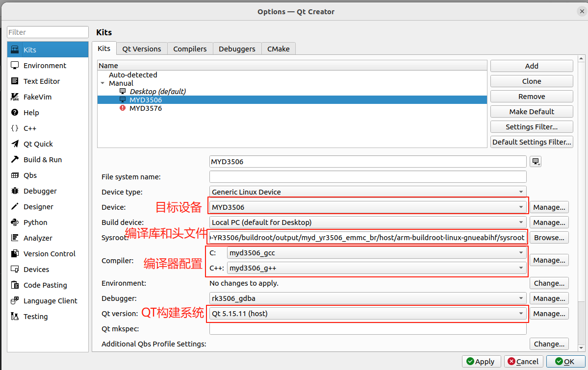The image size is (588, 370).
Task: Open the Designer pencil icon
Action: click(x=15, y=206)
